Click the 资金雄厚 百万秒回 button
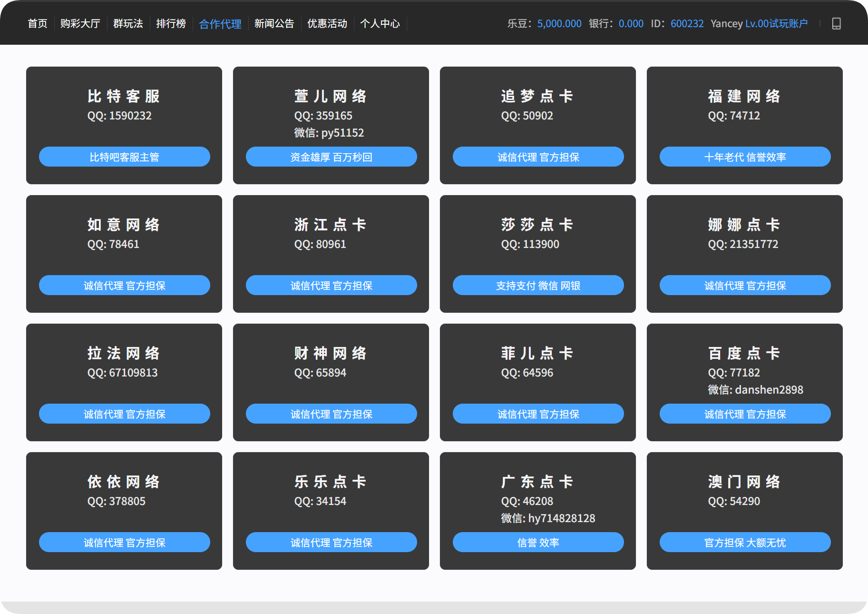This screenshot has width=868, height=614. pyautogui.click(x=332, y=157)
